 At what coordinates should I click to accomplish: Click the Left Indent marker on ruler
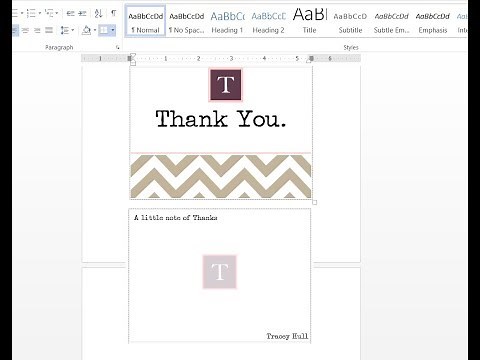point(133,63)
